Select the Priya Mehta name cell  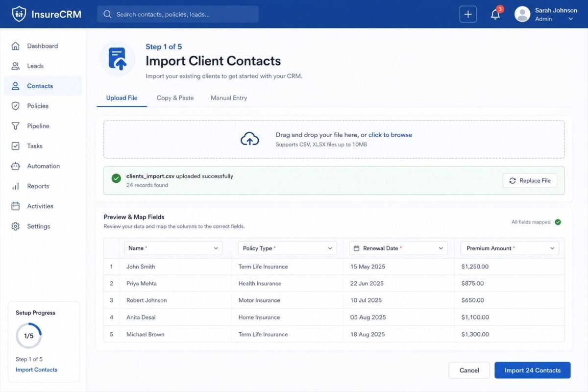coord(142,284)
